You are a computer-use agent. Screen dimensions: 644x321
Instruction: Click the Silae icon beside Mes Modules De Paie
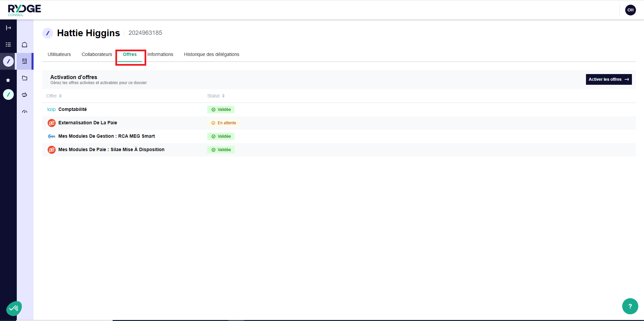coord(52,150)
